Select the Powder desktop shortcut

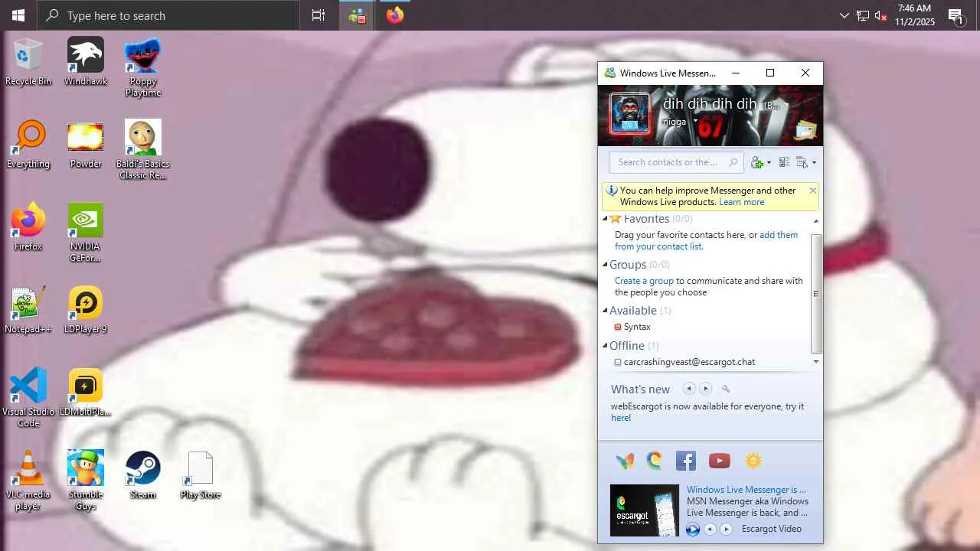86,145
